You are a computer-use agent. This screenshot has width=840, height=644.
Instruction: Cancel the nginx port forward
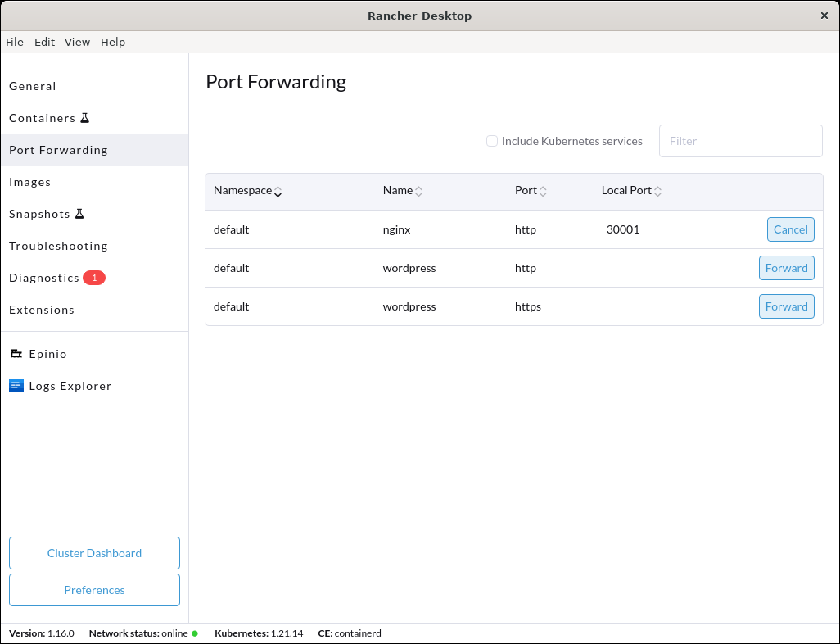tap(790, 229)
